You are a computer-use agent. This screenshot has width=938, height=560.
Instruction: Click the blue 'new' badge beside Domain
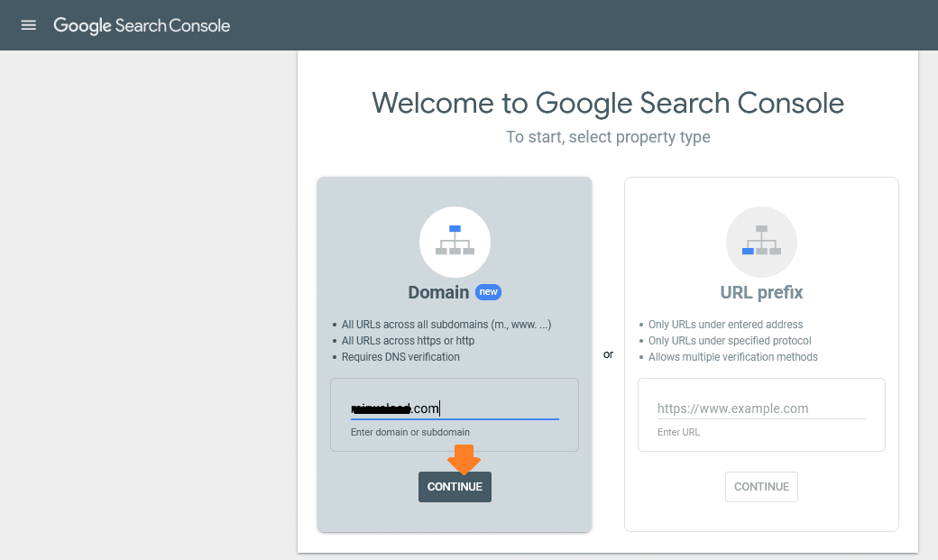click(487, 292)
